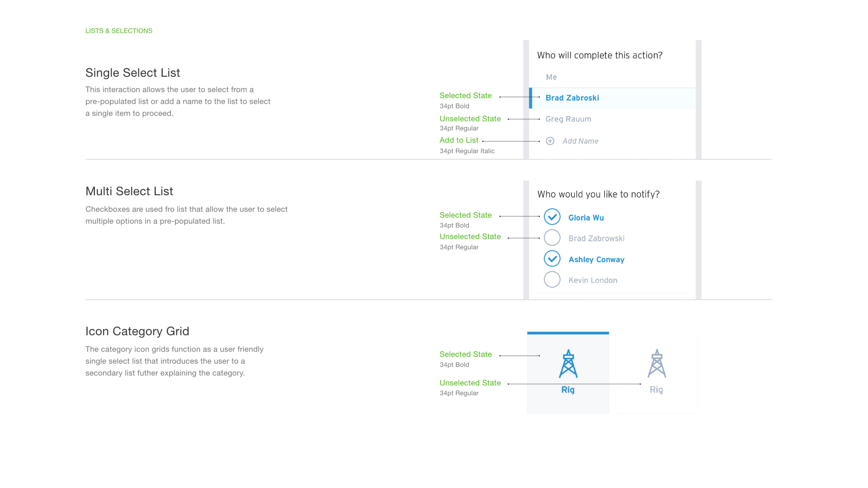
Task: Click the bold blue Rig label
Action: click(x=568, y=390)
